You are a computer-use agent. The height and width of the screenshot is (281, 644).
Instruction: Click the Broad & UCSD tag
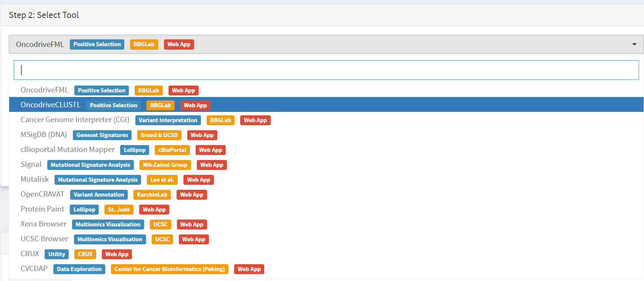coord(159,135)
